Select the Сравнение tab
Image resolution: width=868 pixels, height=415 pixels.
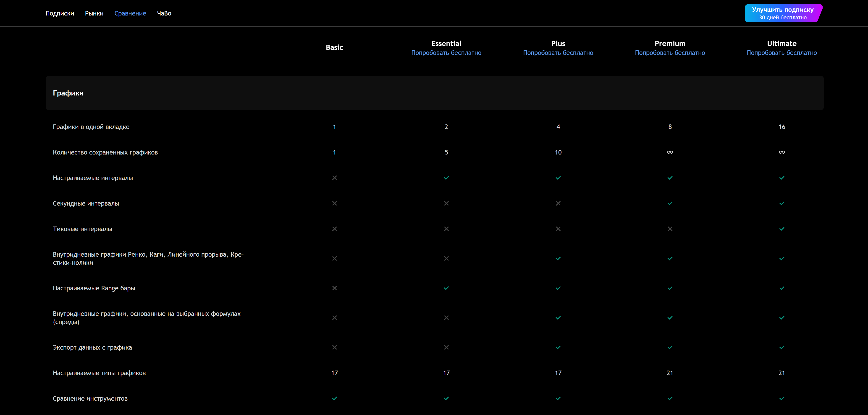click(130, 13)
